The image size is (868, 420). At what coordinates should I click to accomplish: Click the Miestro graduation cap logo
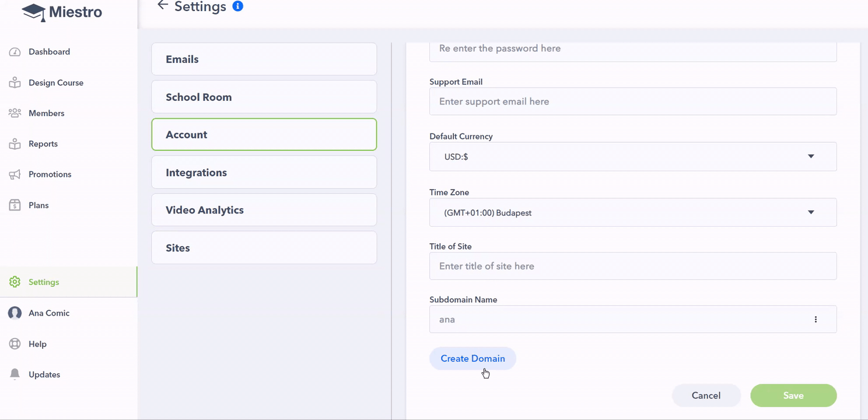tap(34, 12)
